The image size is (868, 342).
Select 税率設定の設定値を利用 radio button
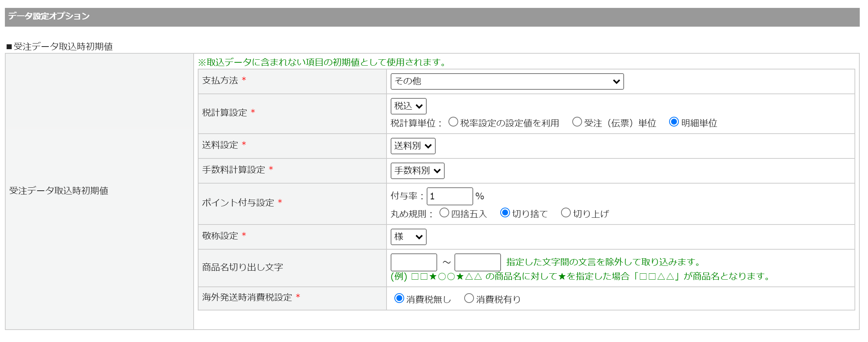[453, 122]
